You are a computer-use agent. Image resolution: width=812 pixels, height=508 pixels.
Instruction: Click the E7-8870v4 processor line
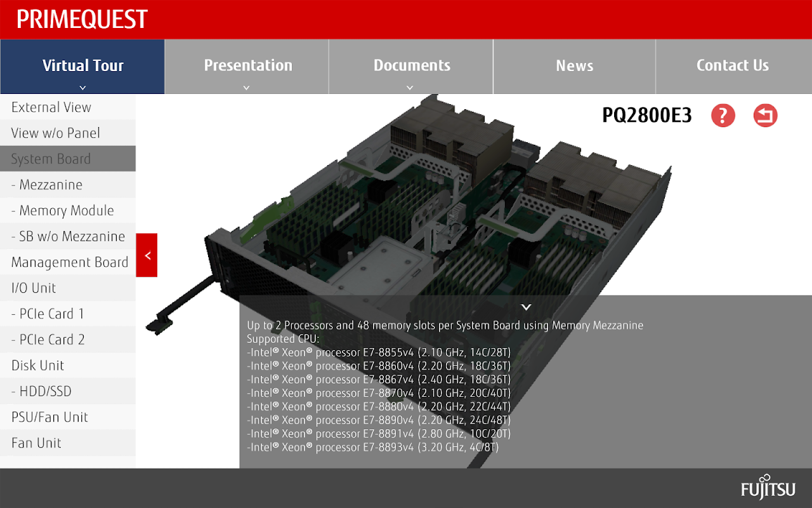click(x=379, y=393)
